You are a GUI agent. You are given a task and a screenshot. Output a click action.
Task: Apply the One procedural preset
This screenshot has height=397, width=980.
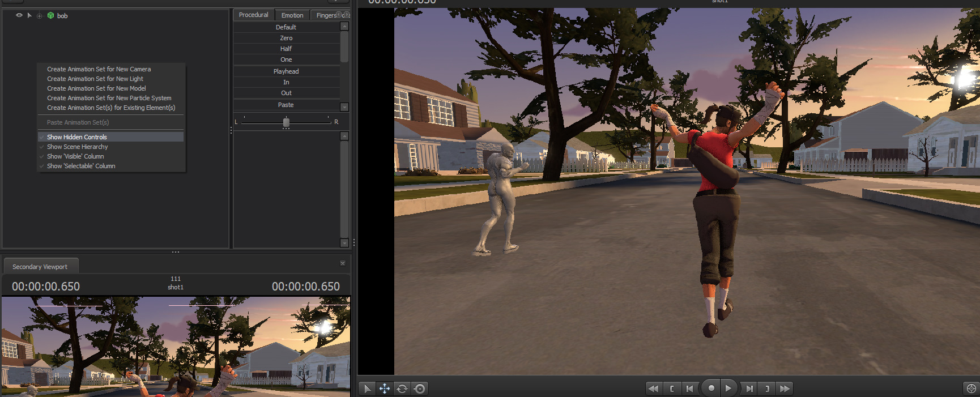286,59
